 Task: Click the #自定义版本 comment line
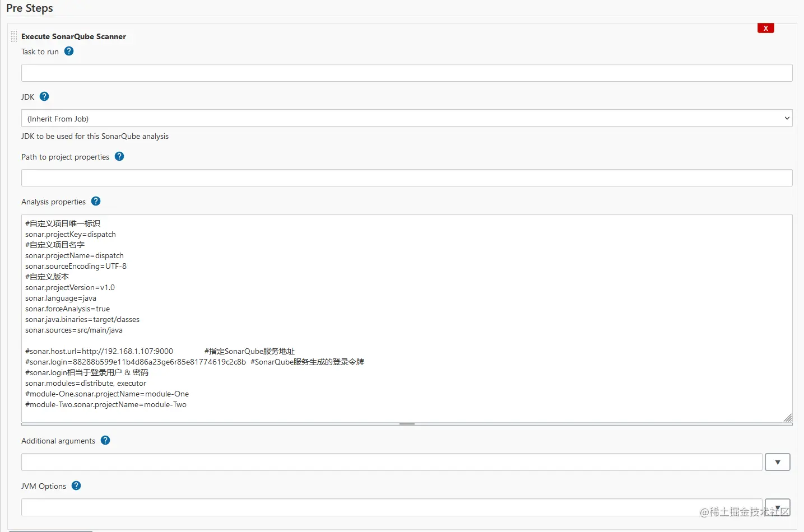pyautogui.click(x=47, y=277)
